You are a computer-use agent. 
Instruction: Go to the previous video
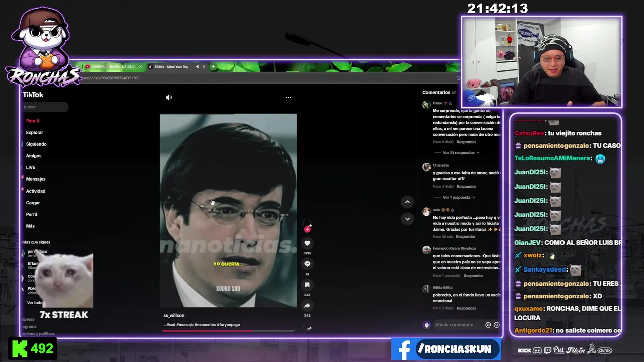[407, 202]
